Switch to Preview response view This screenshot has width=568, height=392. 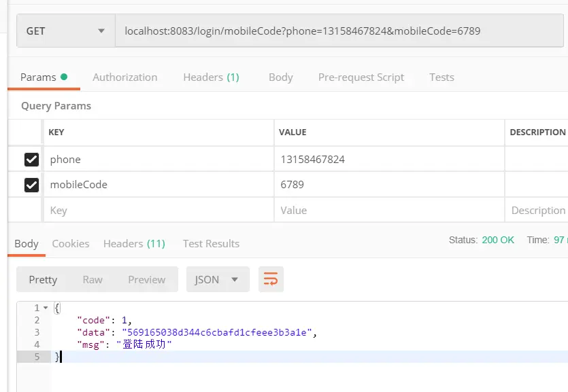146,279
